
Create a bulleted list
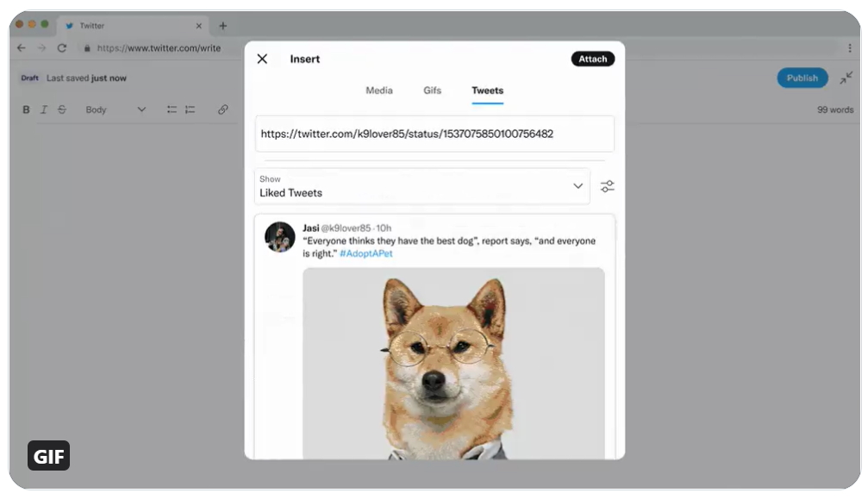(x=172, y=109)
